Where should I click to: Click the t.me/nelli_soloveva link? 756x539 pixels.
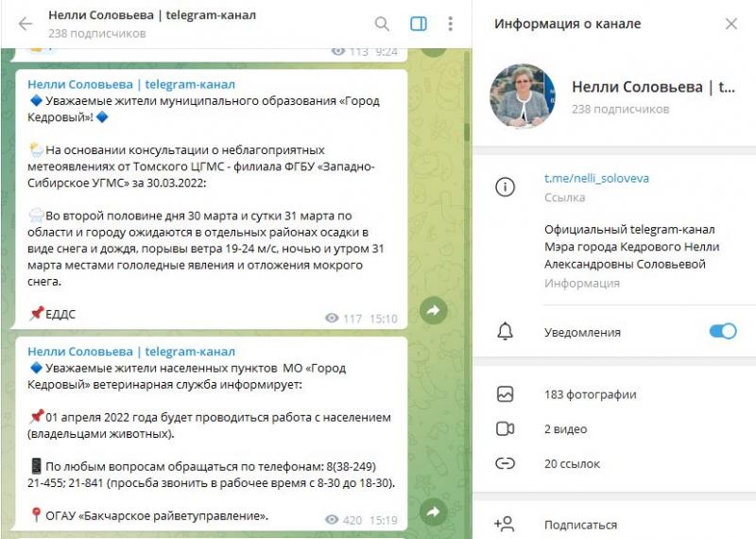(596, 178)
